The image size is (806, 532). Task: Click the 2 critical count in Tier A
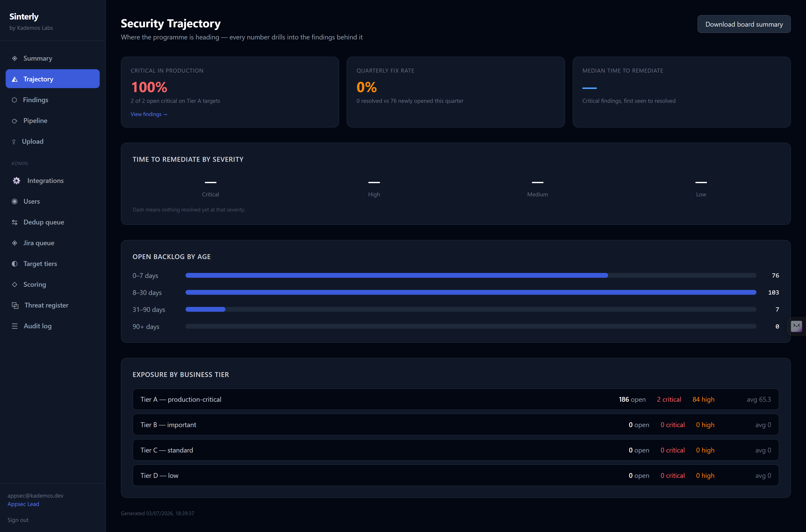pos(669,399)
